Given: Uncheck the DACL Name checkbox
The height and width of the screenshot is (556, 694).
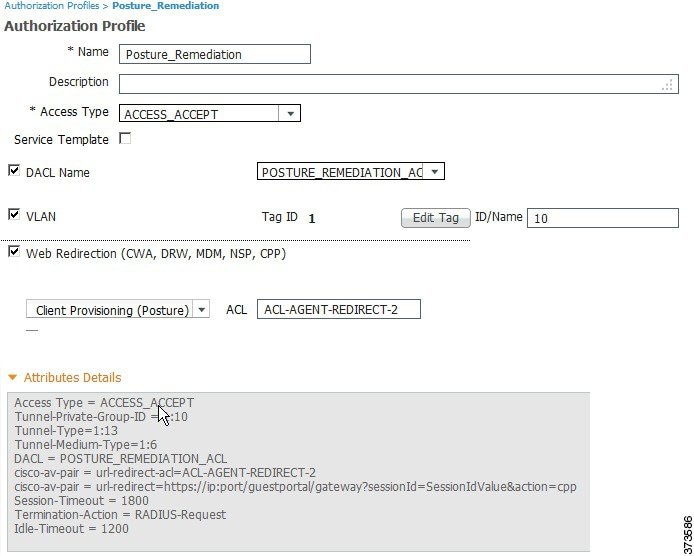Looking at the screenshot, I should (x=14, y=170).
